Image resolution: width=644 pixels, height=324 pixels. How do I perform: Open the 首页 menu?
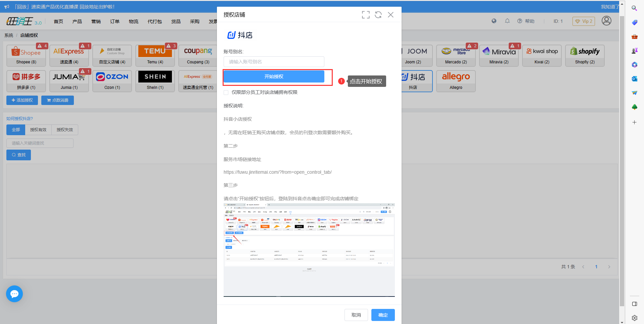click(x=58, y=21)
